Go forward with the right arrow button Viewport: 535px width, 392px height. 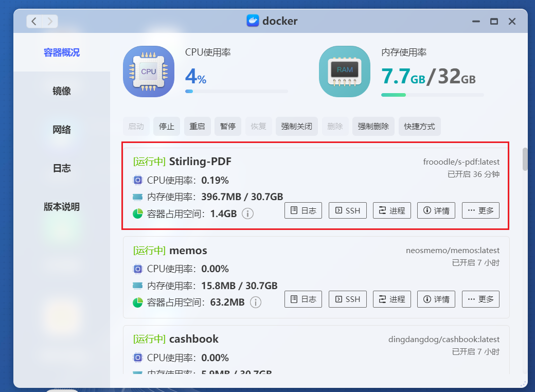50,21
